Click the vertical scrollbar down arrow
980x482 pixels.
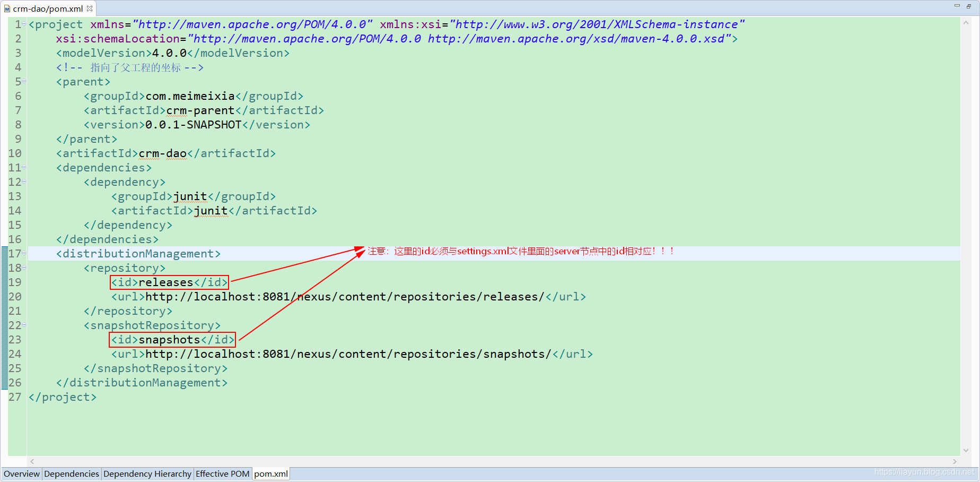966,450
